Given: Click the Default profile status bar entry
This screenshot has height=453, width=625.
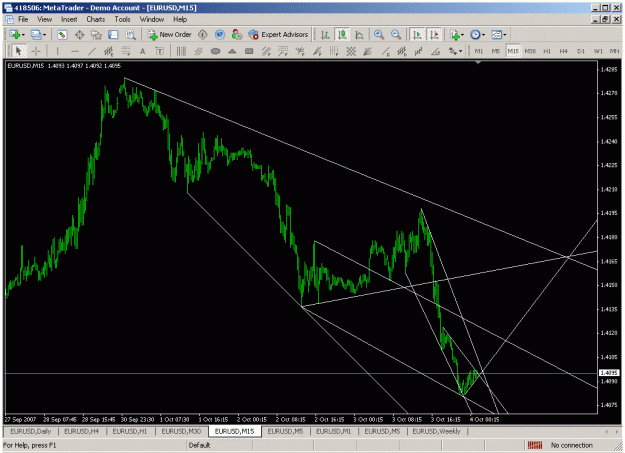Looking at the screenshot, I should [x=199, y=445].
